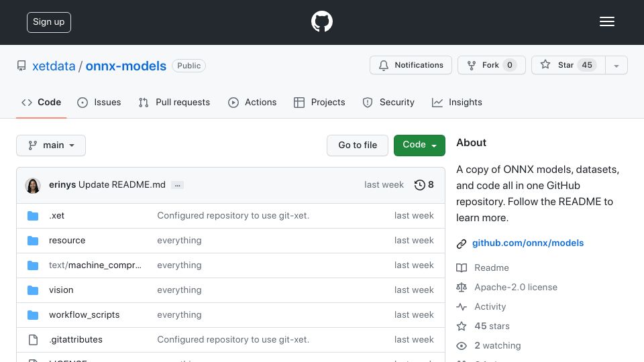Open resource row's 'everything' commit message
The height and width of the screenshot is (362, 644).
pos(179,241)
